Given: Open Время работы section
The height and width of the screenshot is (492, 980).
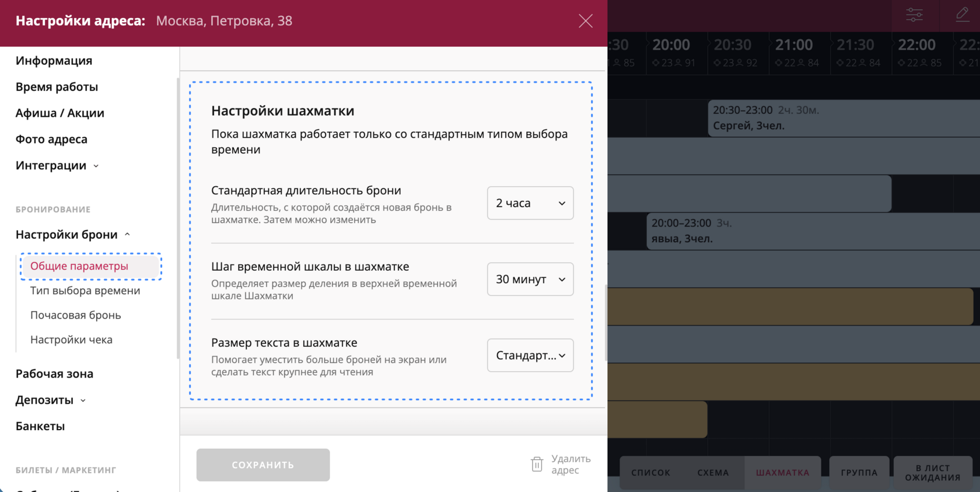Looking at the screenshot, I should pyautogui.click(x=57, y=87).
